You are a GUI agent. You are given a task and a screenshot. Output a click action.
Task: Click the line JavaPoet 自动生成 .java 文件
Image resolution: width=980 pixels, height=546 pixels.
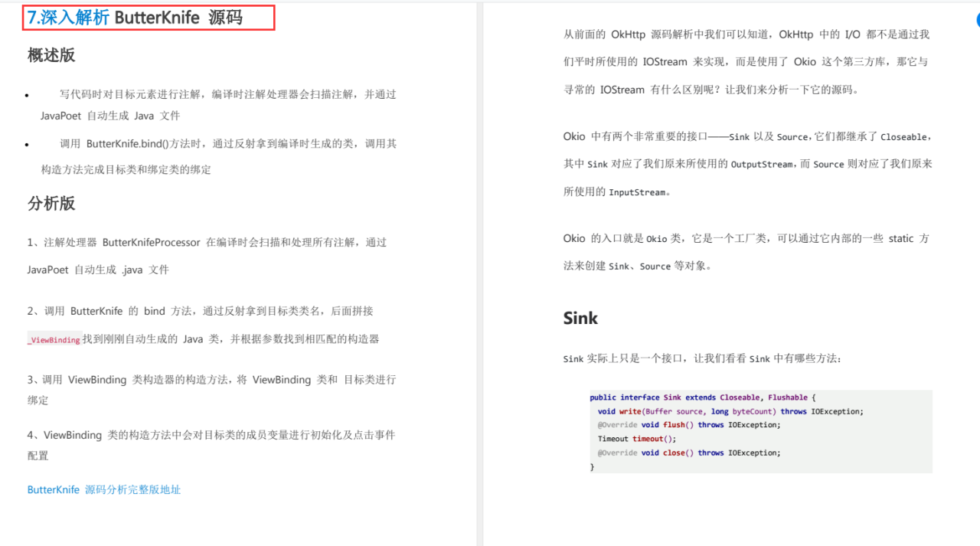click(x=98, y=270)
